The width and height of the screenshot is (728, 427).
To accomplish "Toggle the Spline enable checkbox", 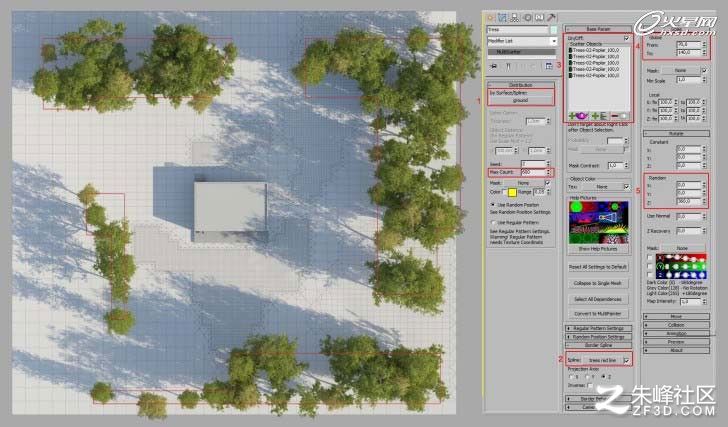I will click(x=626, y=360).
